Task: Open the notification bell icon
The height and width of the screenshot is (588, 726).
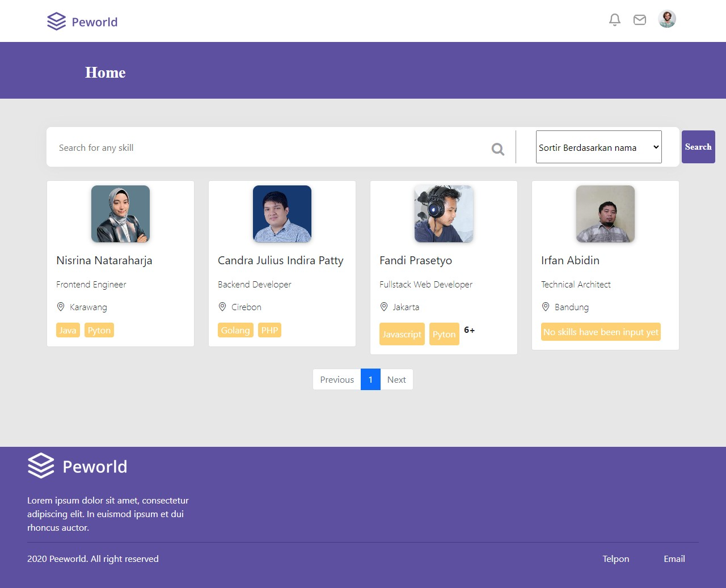Action: tap(614, 19)
